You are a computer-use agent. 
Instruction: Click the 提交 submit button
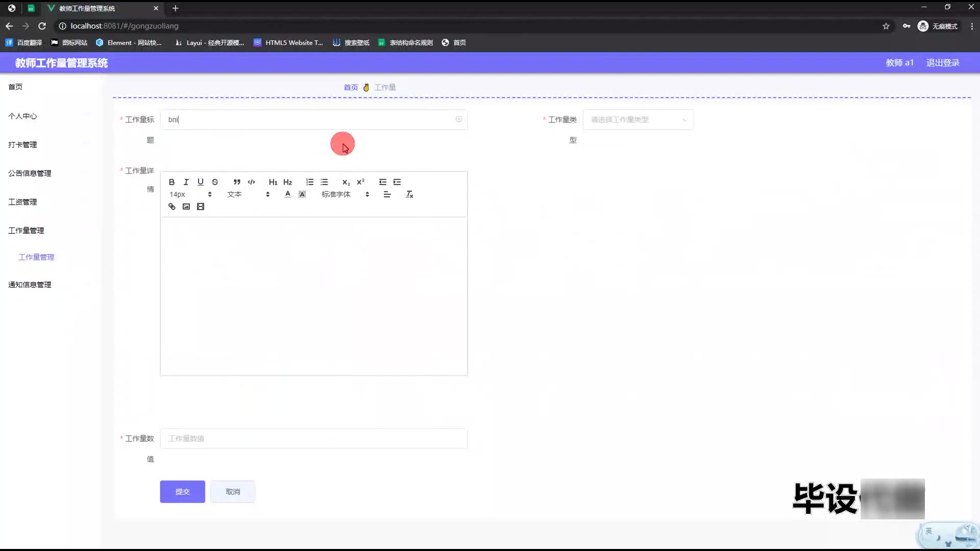(182, 492)
